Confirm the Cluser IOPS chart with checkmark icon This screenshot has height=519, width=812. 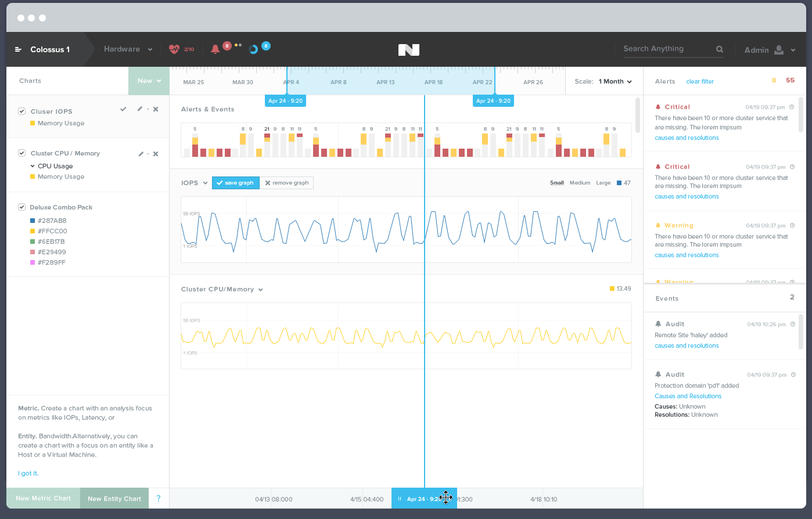tap(123, 109)
